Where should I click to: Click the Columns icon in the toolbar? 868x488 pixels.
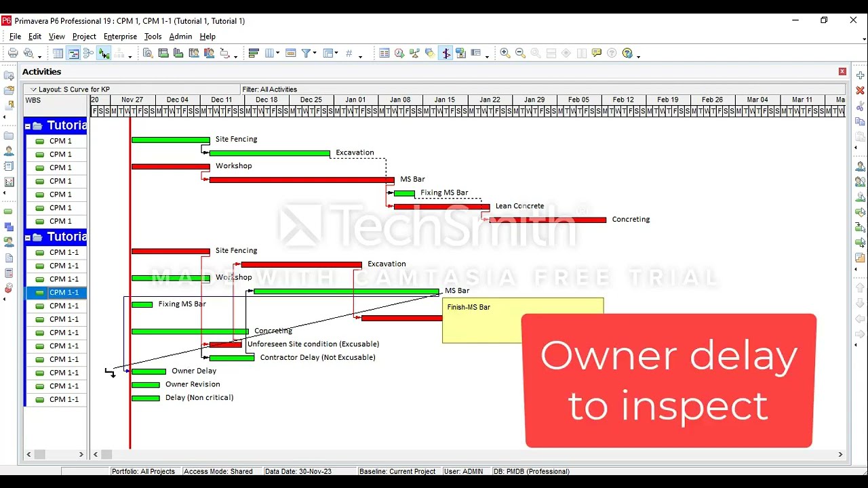point(270,53)
